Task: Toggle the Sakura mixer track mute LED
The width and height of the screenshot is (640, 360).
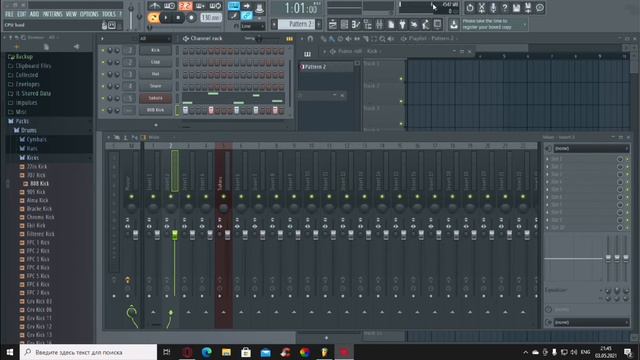Action: (223, 197)
